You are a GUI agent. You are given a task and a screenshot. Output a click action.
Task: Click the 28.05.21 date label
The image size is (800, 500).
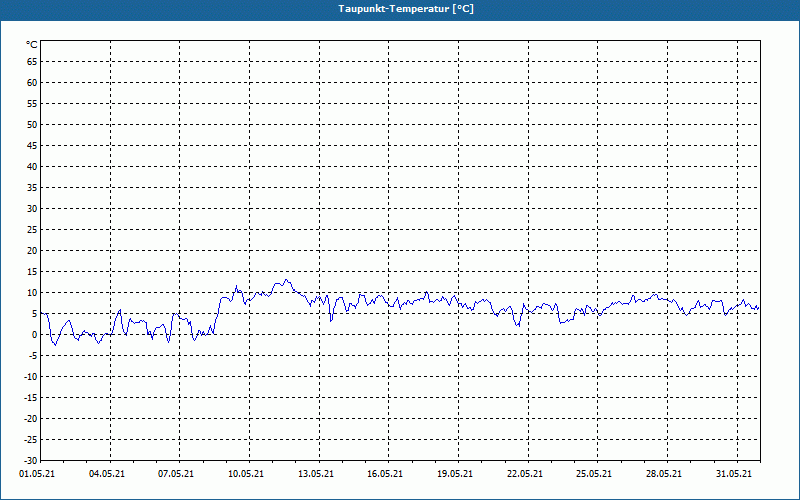pyautogui.click(x=664, y=474)
